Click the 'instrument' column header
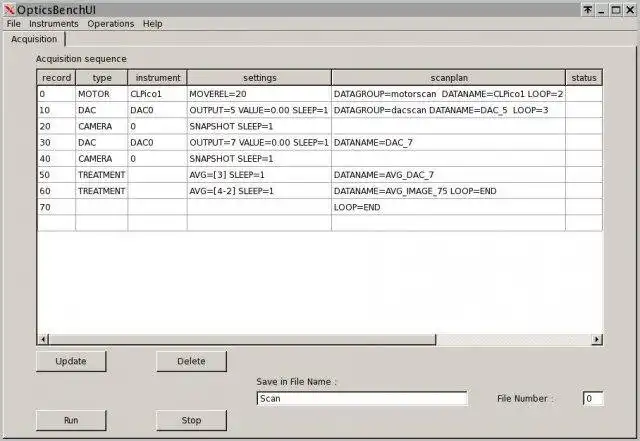This screenshot has width=640, height=441. (x=158, y=78)
